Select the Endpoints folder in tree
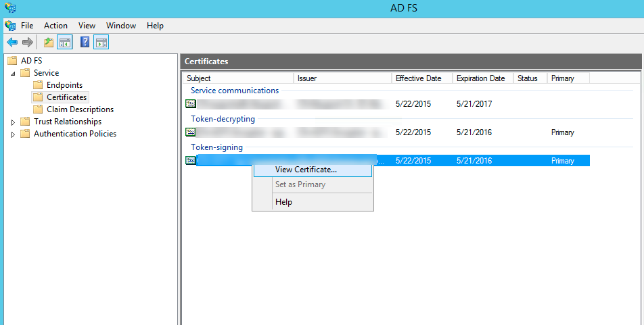644x325 pixels. coord(64,85)
